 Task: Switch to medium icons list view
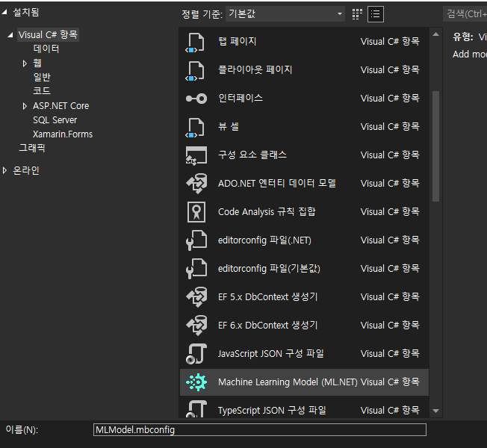(376, 14)
